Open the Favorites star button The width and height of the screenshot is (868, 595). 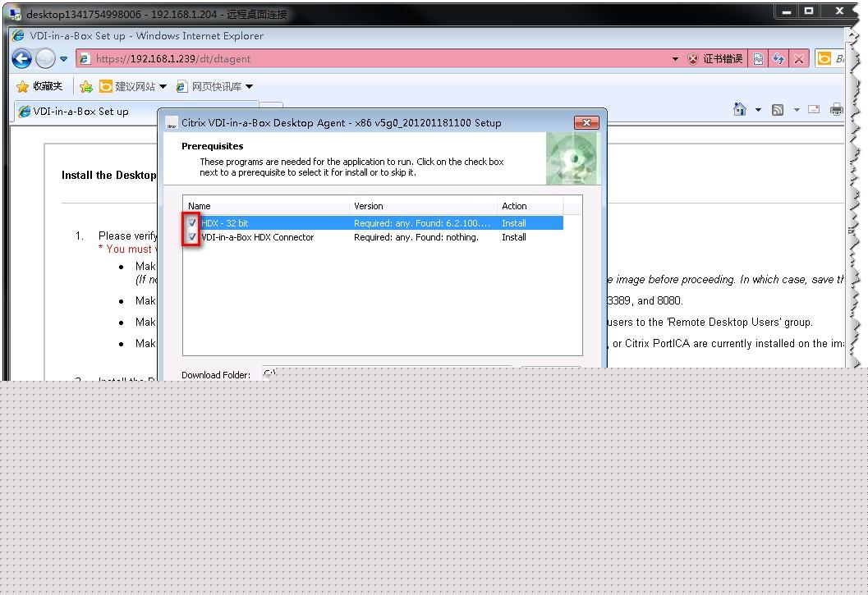tap(39, 86)
